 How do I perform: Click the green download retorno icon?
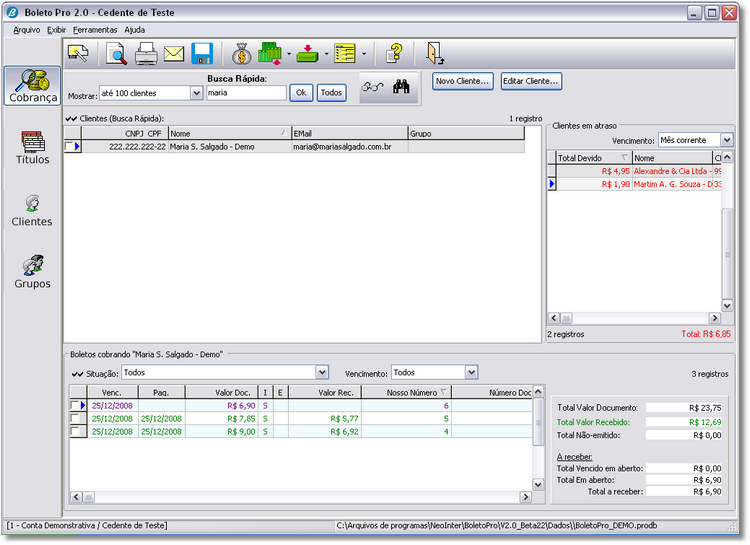[308, 54]
